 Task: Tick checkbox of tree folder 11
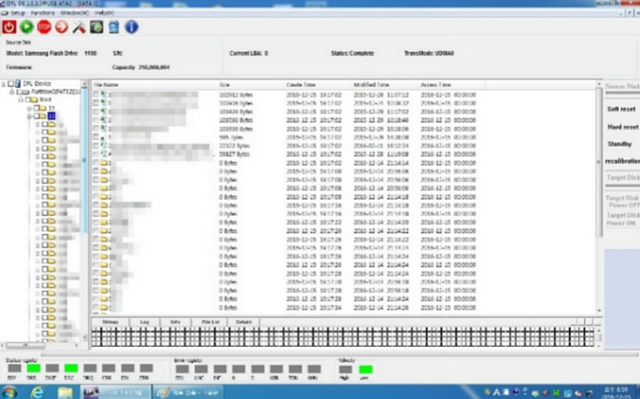[36, 108]
